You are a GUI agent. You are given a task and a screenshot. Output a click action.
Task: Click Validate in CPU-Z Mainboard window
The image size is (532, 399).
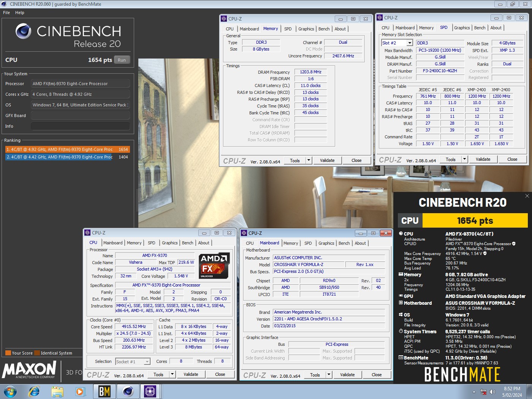point(347,375)
